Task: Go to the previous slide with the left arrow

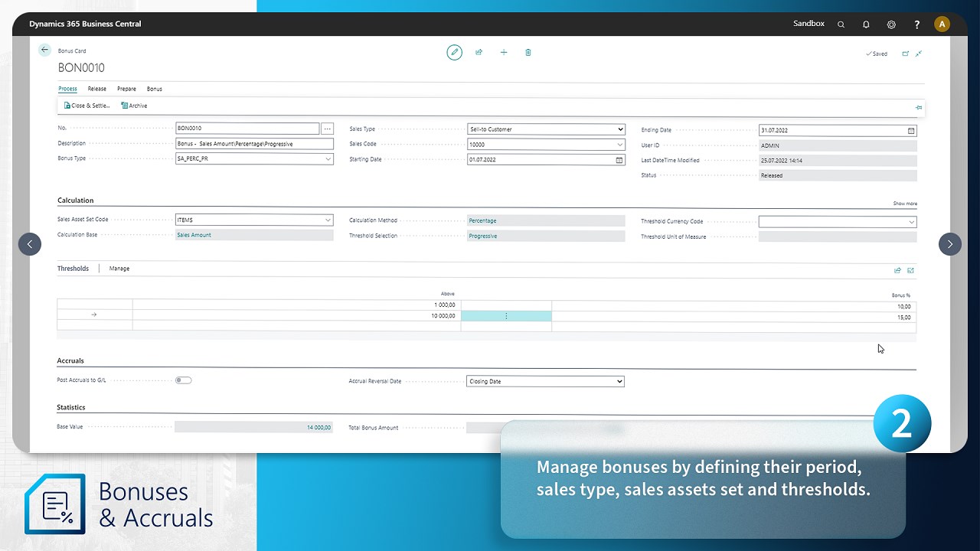Action: pyautogui.click(x=30, y=244)
